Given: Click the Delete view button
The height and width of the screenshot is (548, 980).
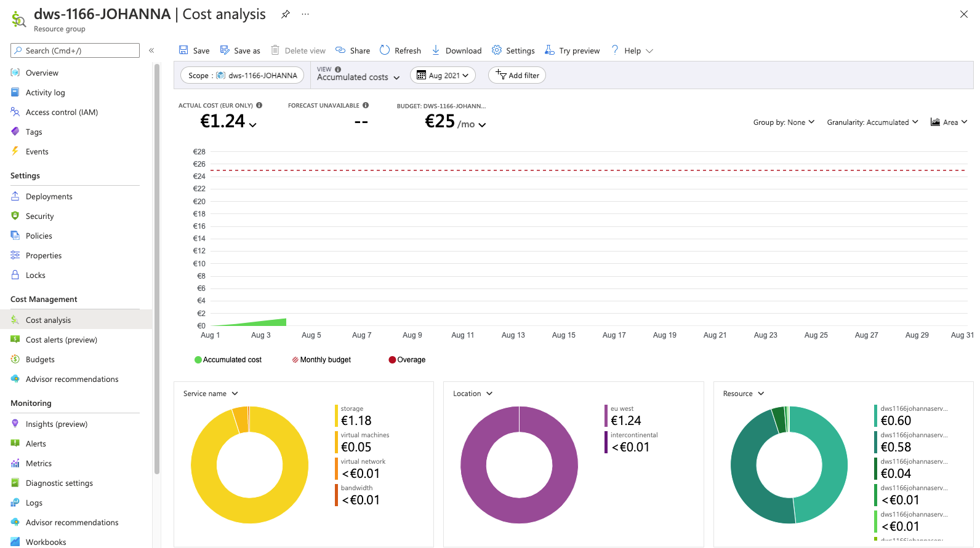Looking at the screenshot, I should coord(299,50).
